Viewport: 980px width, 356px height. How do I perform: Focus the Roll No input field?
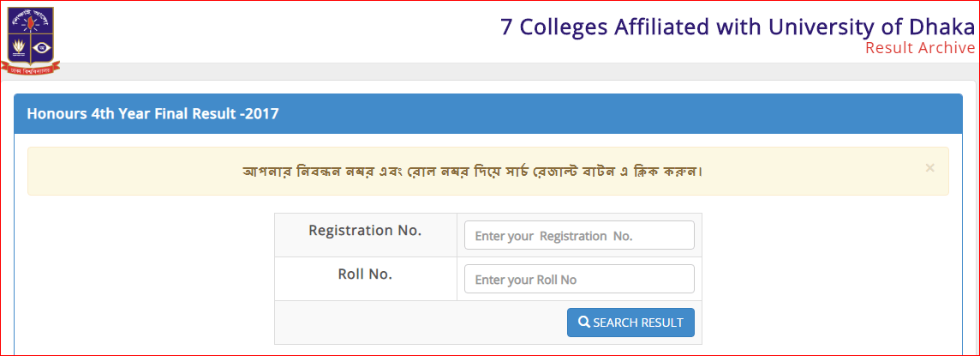(579, 279)
